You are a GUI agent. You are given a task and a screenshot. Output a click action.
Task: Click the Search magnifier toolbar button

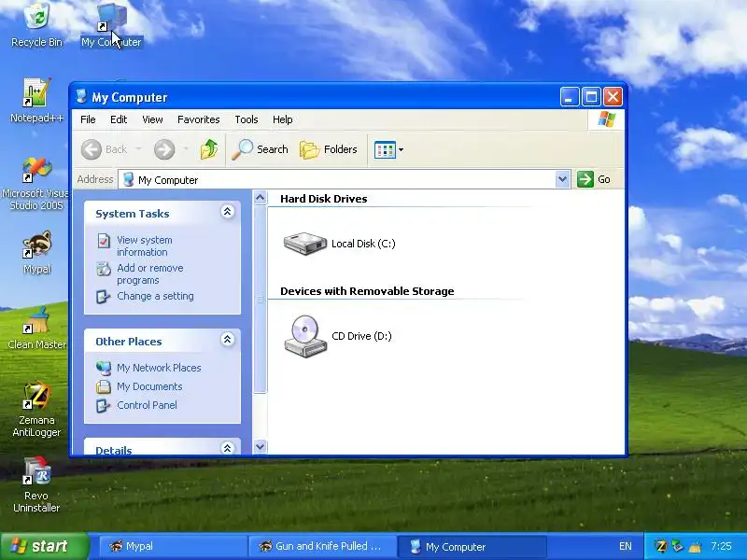(261, 149)
